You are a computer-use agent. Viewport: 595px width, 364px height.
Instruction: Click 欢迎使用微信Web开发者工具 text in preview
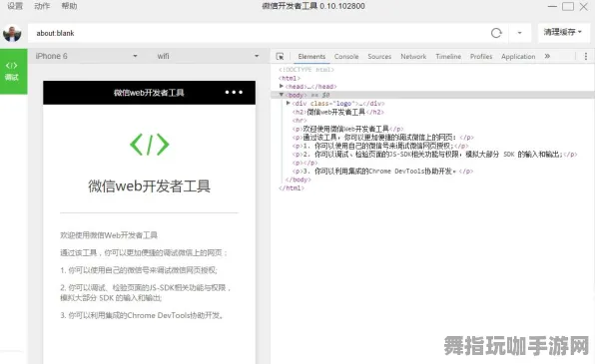point(109,235)
